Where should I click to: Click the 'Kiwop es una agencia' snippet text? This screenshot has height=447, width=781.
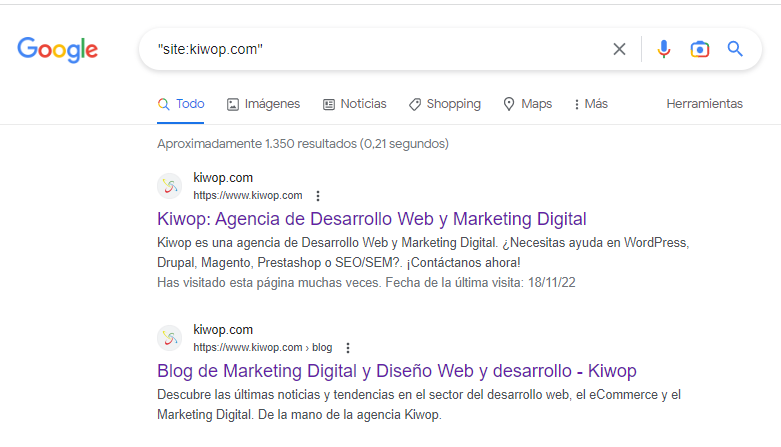click(423, 252)
